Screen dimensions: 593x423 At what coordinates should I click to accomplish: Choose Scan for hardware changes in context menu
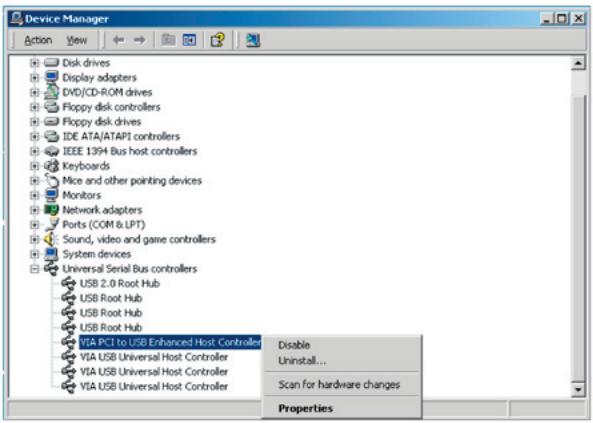(339, 384)
